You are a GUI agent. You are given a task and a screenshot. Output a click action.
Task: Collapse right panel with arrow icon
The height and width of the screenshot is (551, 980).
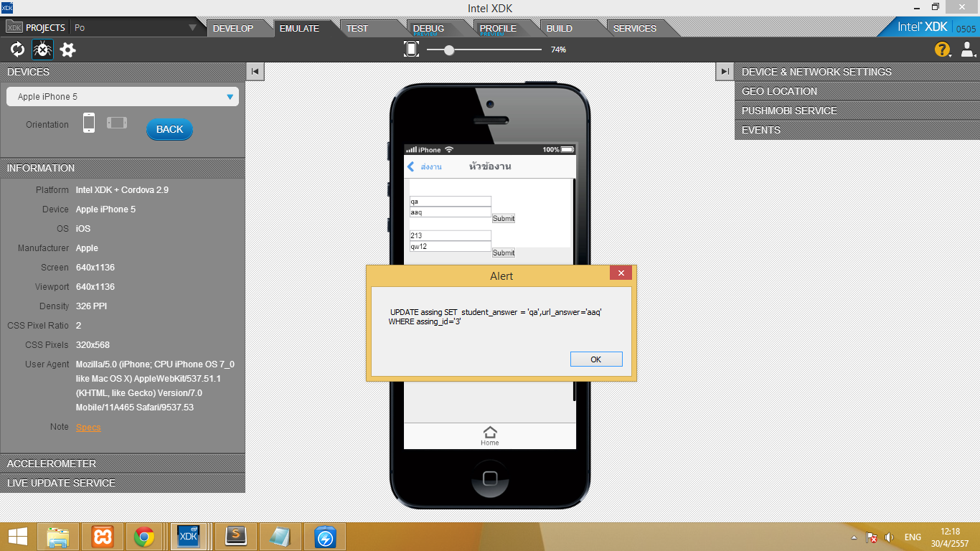click(725, 71)
